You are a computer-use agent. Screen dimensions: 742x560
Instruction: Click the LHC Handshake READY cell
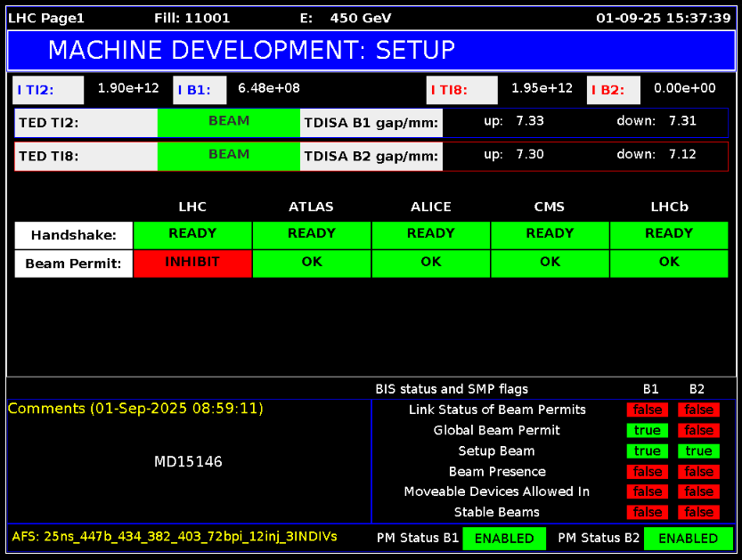192,236
